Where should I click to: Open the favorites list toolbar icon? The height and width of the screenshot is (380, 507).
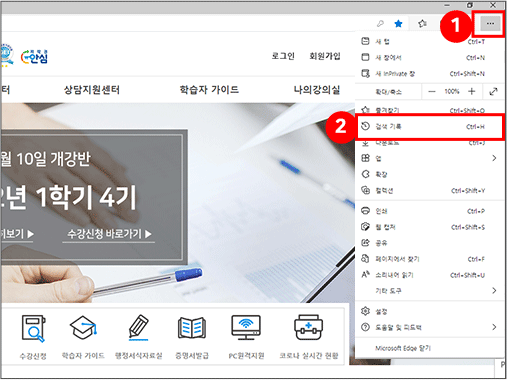(x=422, y=24)
